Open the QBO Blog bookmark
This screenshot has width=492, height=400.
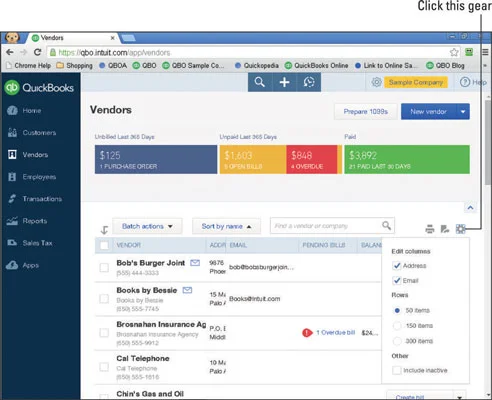point(446,66)
